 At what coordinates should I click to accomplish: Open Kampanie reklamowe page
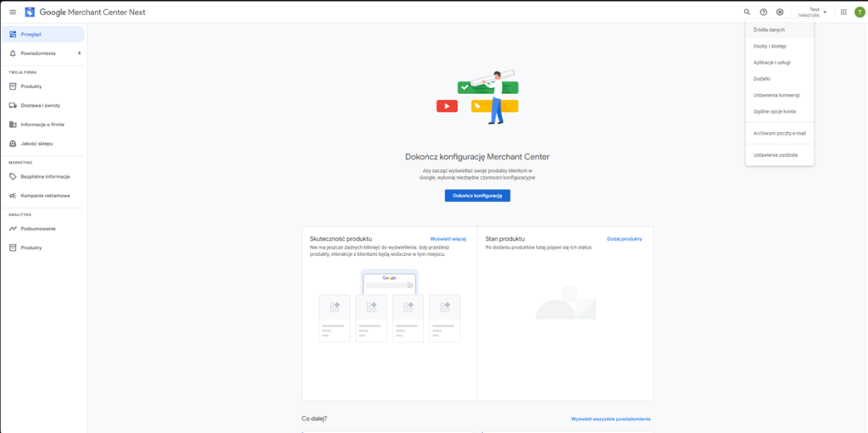click(42, 196)
